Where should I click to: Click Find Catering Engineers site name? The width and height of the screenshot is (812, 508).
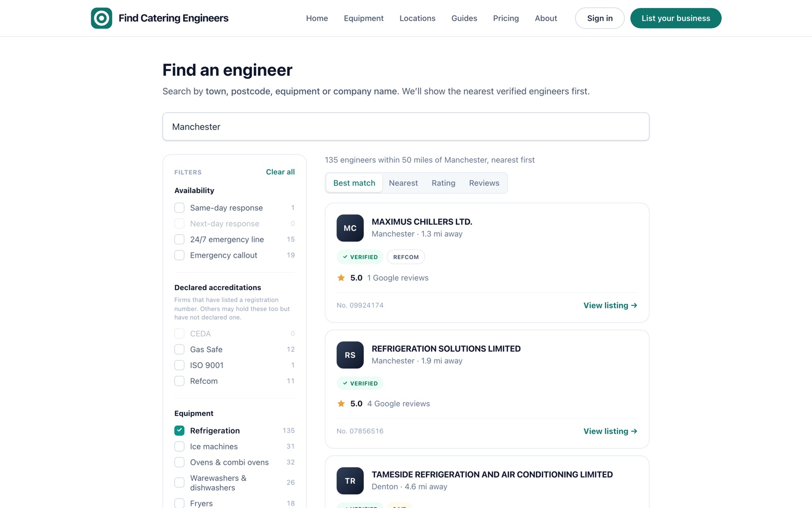174,18
